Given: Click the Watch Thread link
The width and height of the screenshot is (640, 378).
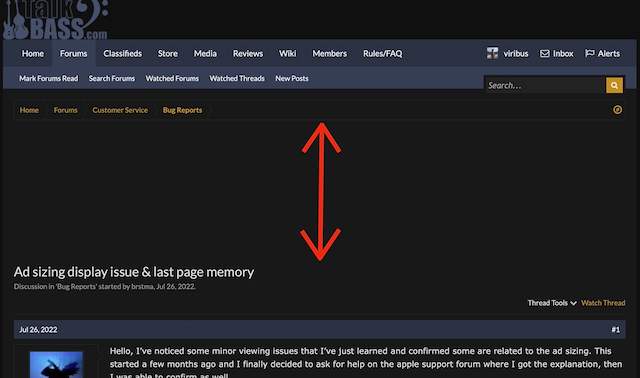Looking at the screenshot, I should [603, 303].
